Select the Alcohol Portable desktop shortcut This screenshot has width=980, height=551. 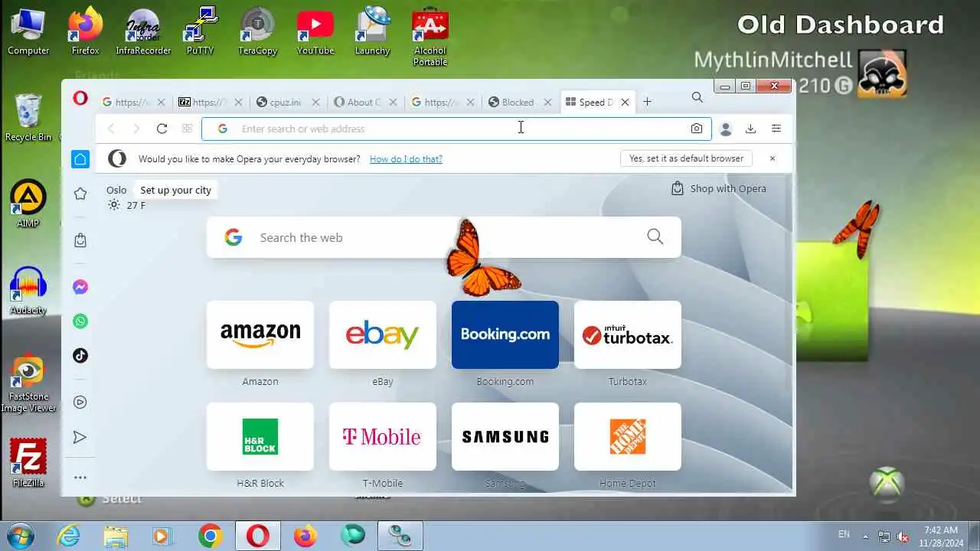(x=430, y=37)
